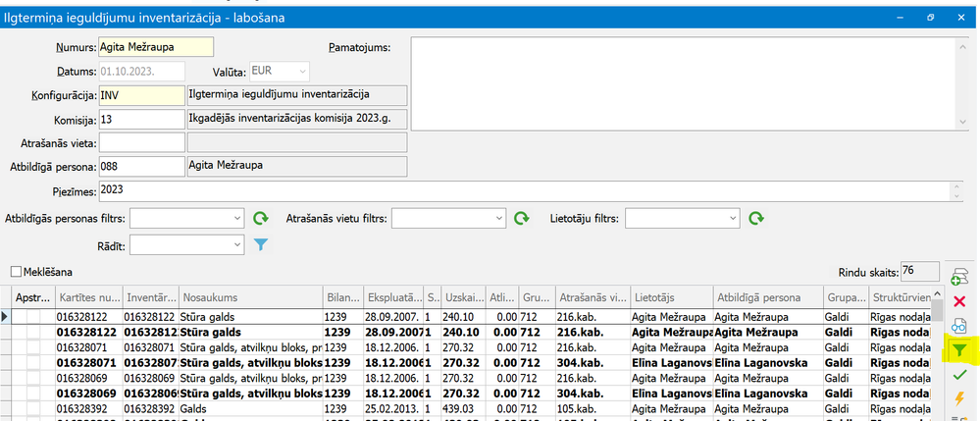Image resolution: width=980 pixels, height=421 pixels.
Task: Click the Konfigurācija field containing INV
Action: pyautogui.click(x=142, y=95)
